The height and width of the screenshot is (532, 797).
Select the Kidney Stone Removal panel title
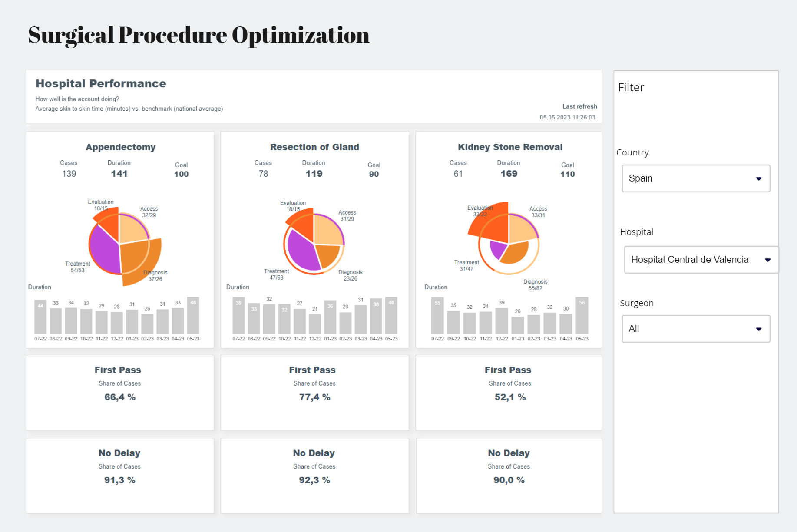coord(510,147)
